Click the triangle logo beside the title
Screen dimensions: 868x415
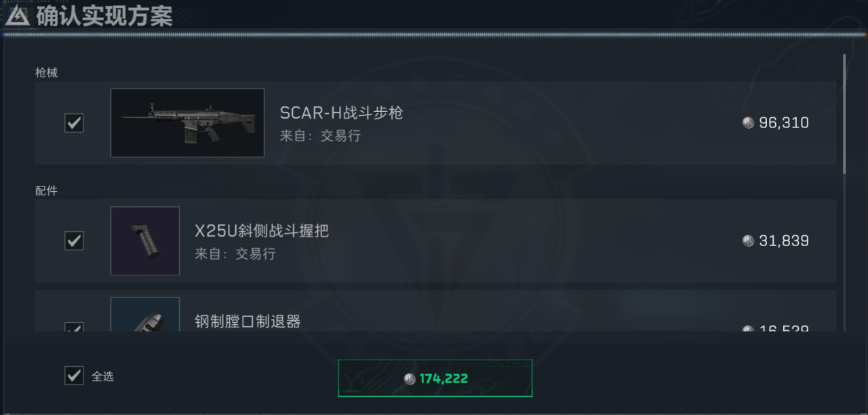click(x=16, y=16)
